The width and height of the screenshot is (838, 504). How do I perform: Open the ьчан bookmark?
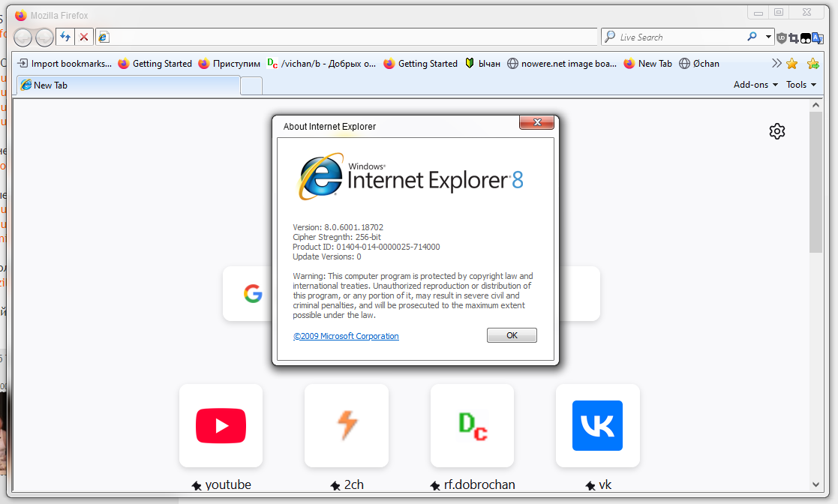click(x=482, y=64)
